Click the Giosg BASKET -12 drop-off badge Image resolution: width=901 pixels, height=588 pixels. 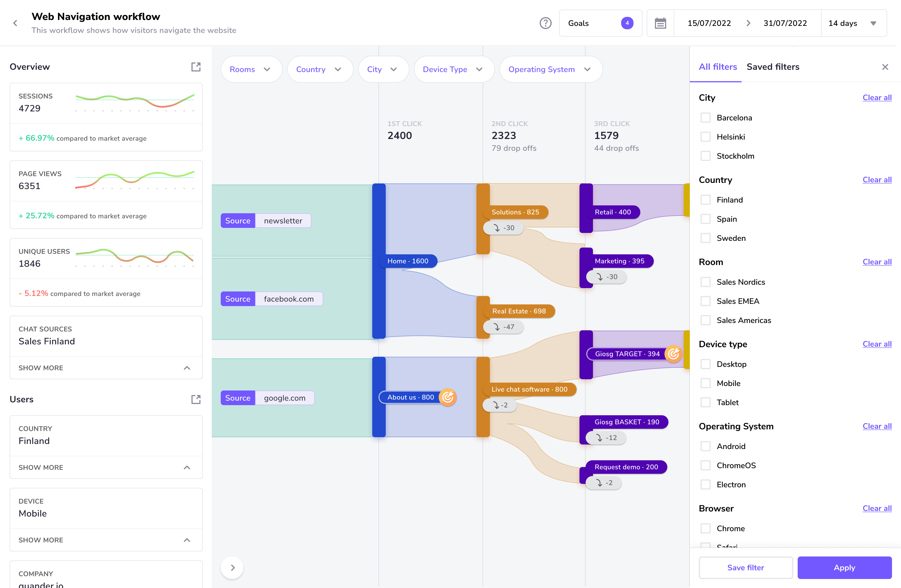(x=606, y=438)
